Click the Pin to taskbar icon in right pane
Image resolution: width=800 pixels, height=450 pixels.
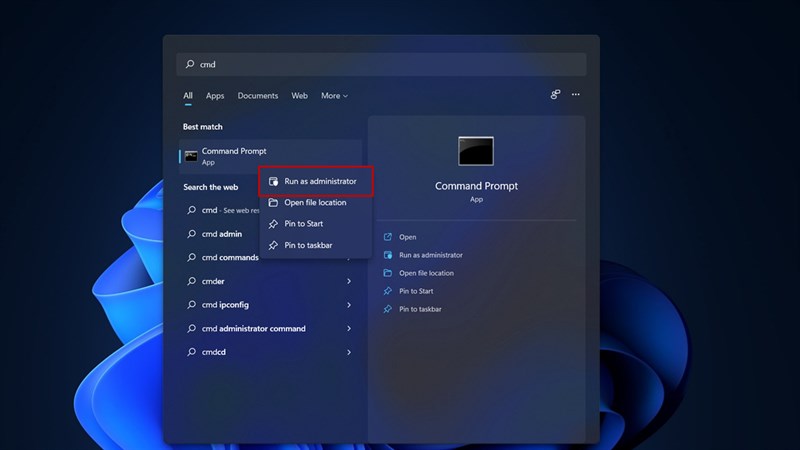click(x=387, y=309)
